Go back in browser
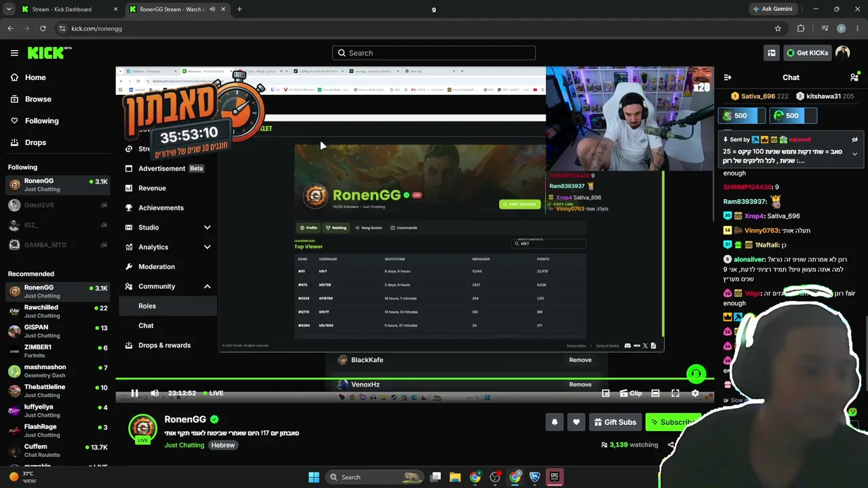Image resolution: width=868 pixels, height=488 pixels. (x=10, y=28)
